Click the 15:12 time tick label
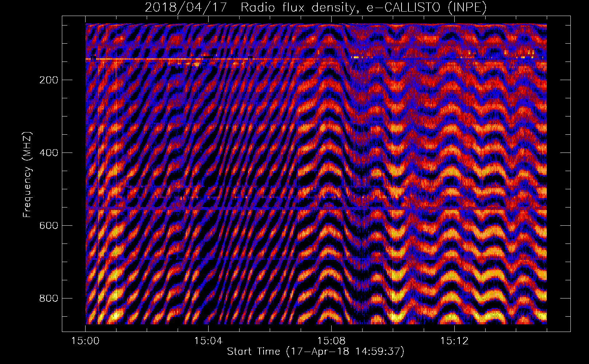 click(454, 341)
